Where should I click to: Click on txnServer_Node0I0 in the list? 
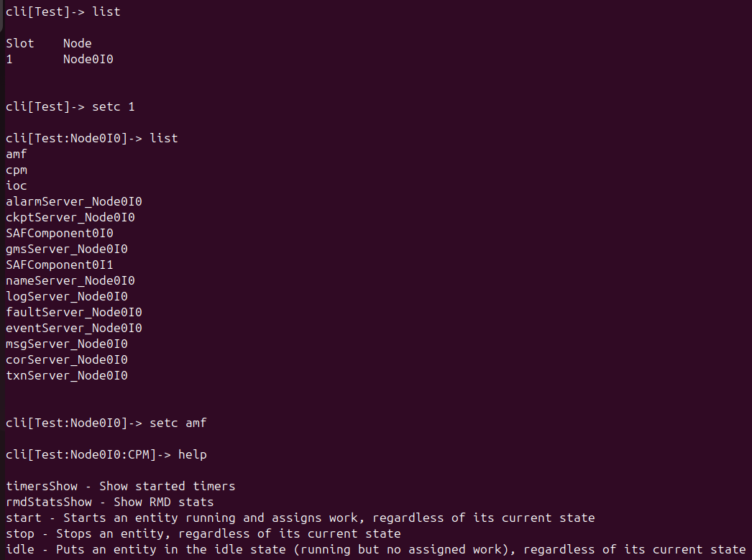pos(66,376)
